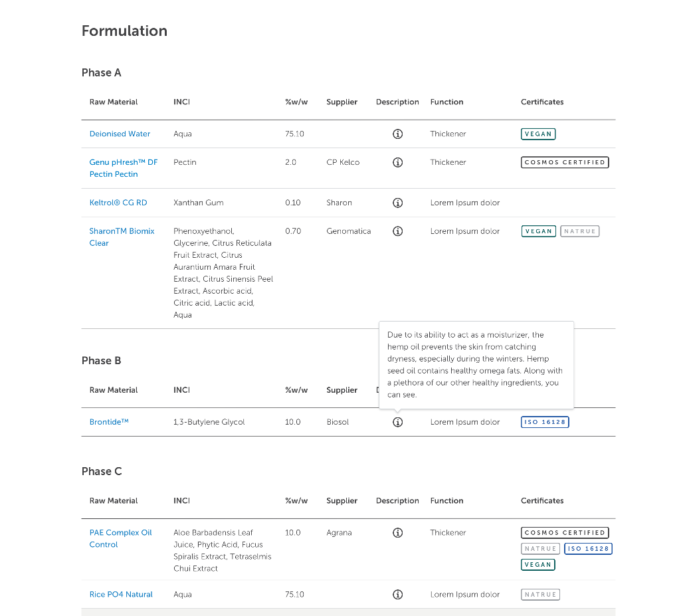Click the %w/w column header in Phase A
Viewport: 683px width, 616px height.
pyautogui.click(x=295, y=102)
